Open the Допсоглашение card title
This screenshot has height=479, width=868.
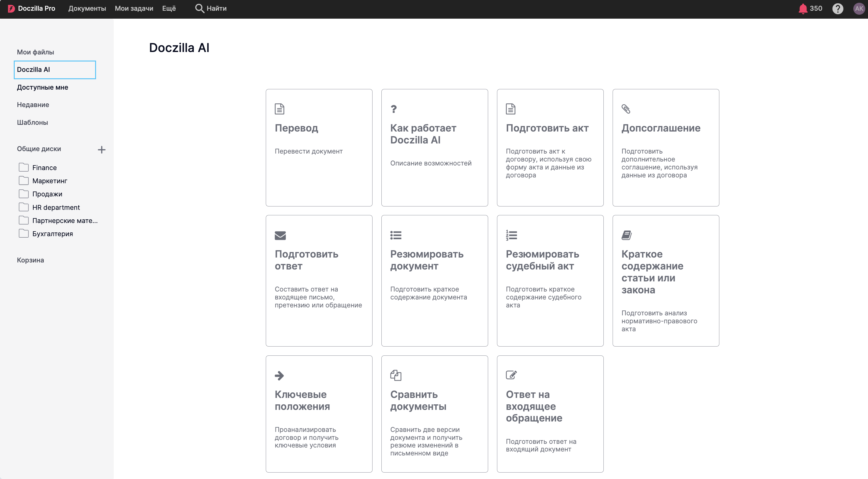[x=661, y=128]
